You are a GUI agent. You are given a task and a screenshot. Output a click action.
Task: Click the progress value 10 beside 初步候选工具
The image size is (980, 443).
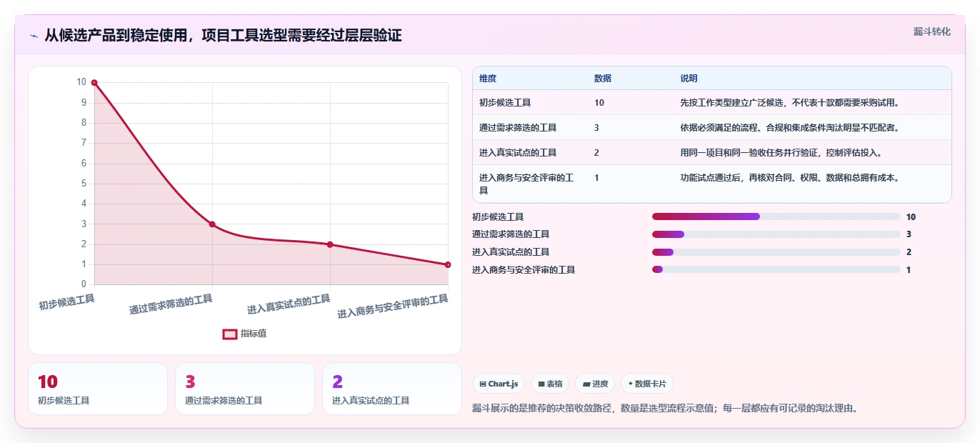[911, 216]
